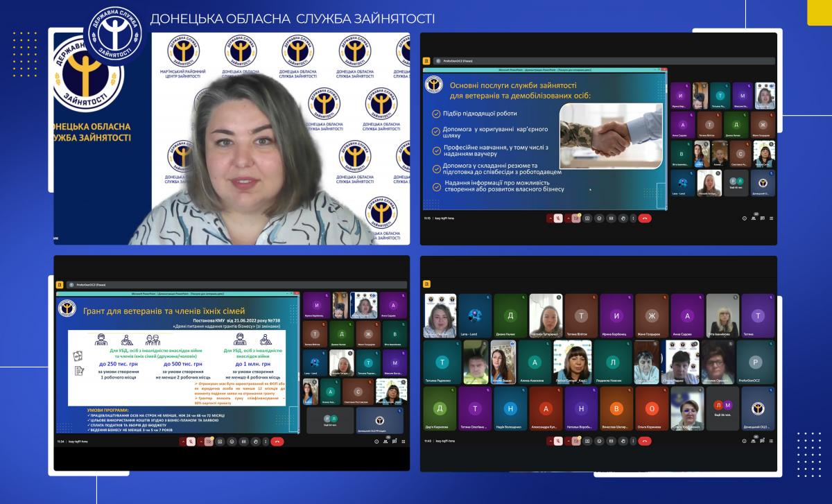
Task: Open activities icon in bottom-right meeting window
Action: [772, 441]
